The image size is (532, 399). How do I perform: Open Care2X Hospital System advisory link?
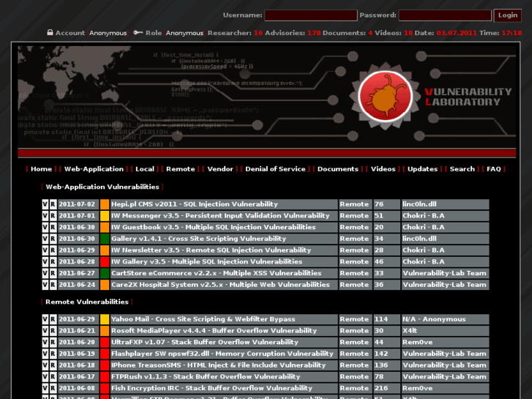(220, 286)
